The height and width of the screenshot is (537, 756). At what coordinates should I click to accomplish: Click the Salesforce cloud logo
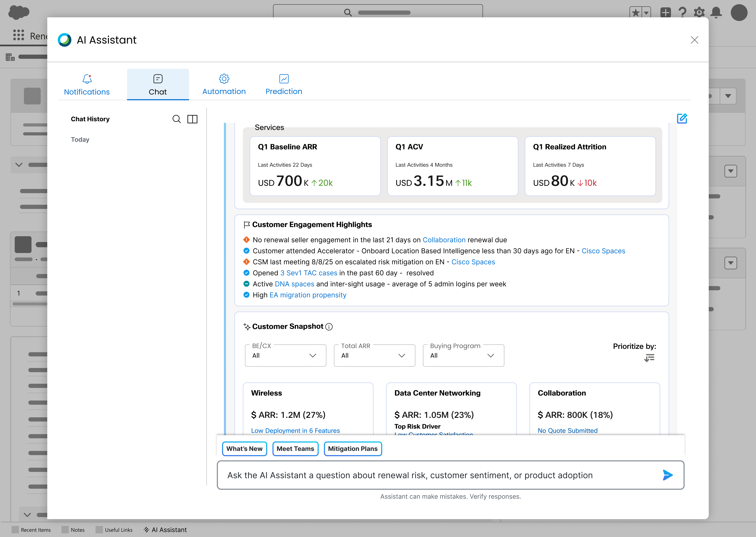[19, 13]
